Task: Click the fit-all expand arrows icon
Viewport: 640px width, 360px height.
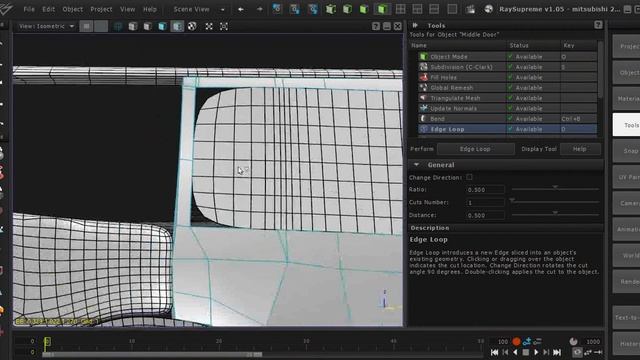Action: click(209, 27)
